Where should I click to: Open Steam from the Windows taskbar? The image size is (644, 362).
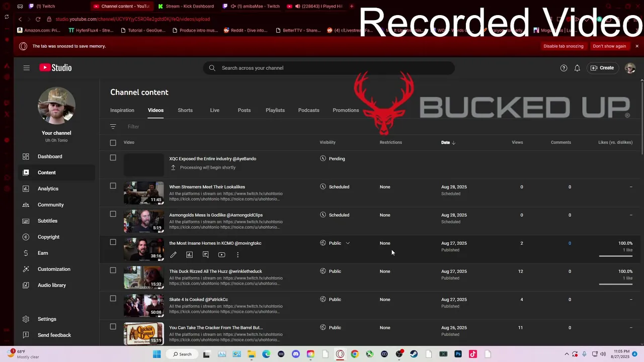point(414,354)
